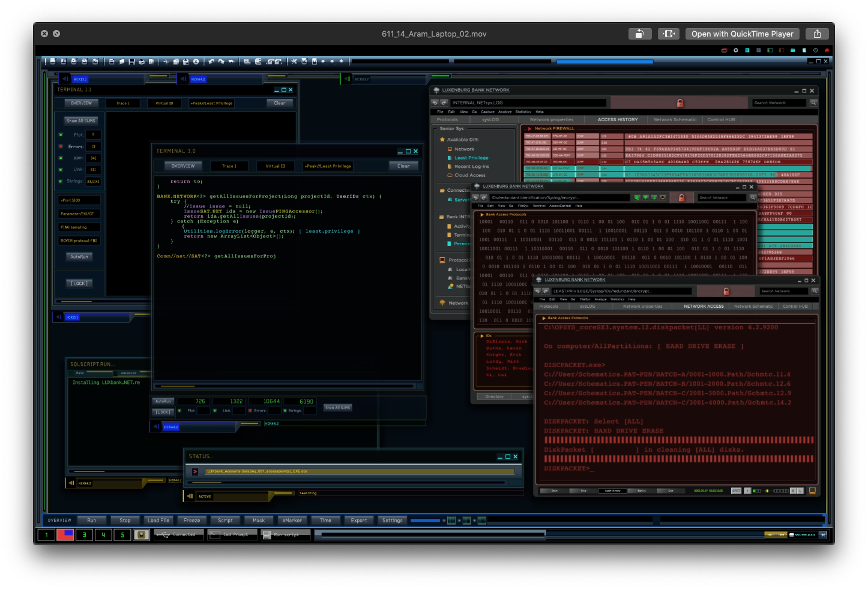Click slider at bottom of LEAST.PRIVILEGE window
This screenshot has height=589, width=868.
click(x=771, y=491)
